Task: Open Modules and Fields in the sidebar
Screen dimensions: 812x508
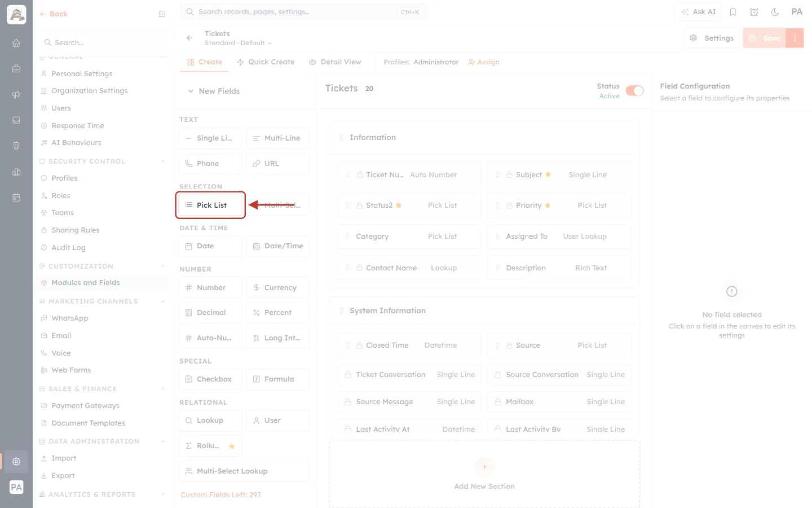Action: coord(102,283)
